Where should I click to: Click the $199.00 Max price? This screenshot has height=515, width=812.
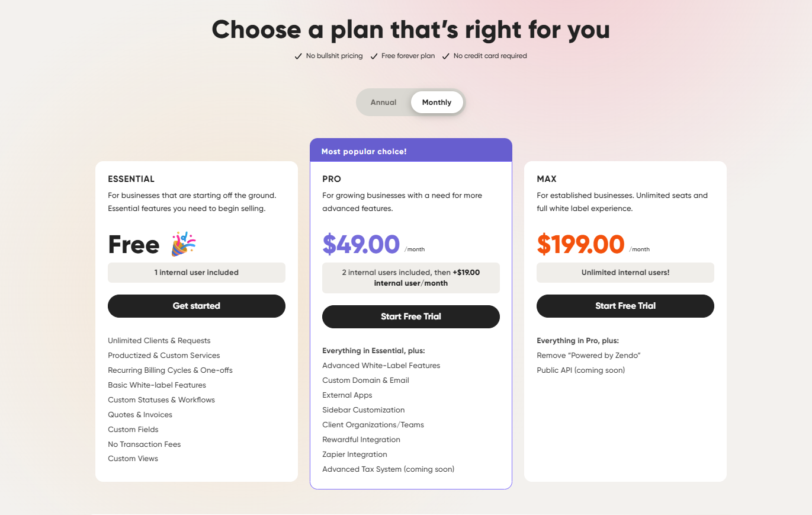580,244
